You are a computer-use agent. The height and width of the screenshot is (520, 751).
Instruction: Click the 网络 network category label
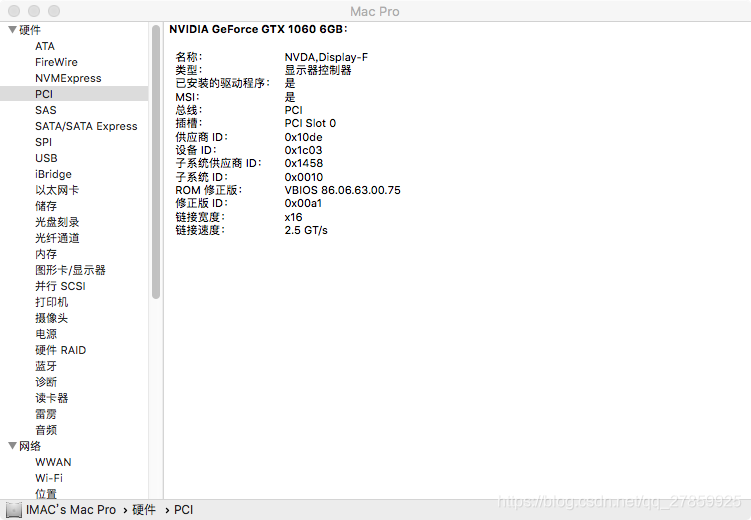tap(30, 446)
